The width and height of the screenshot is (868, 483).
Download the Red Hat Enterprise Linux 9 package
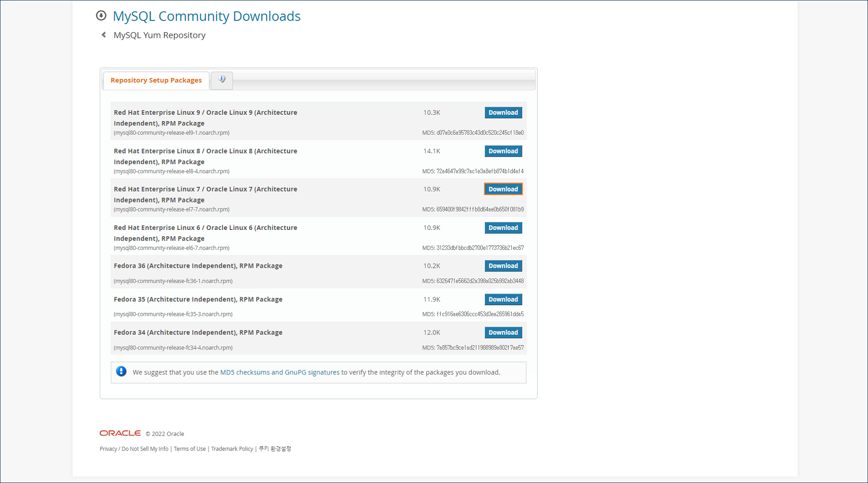(x=503, y=113)
